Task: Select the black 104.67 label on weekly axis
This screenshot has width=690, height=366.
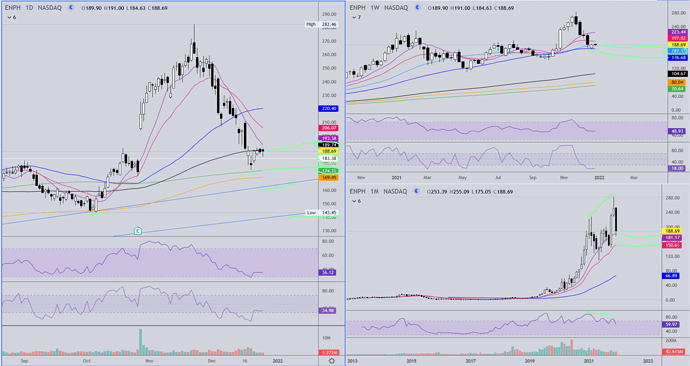Action: (x=678, y=74)
